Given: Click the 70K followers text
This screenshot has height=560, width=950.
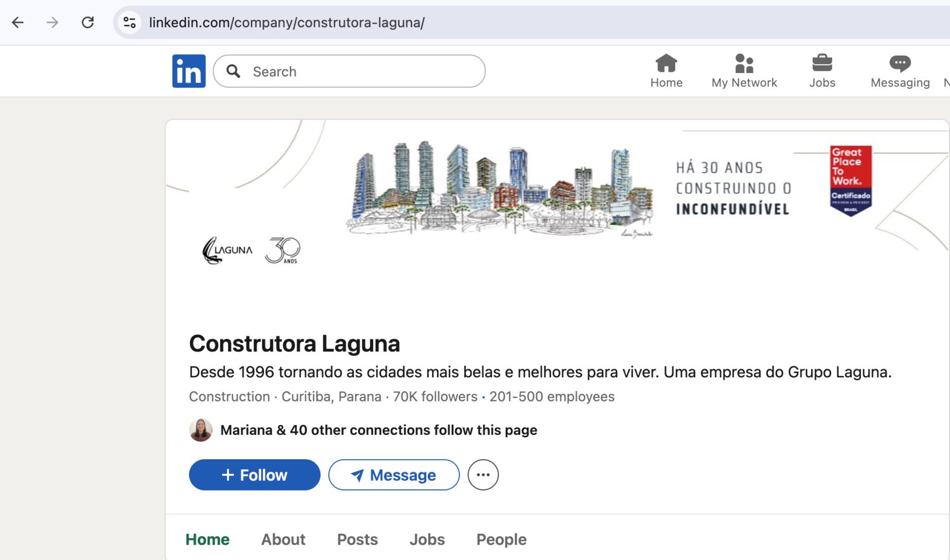Looking at the screenshot, I should coord(435,396).
